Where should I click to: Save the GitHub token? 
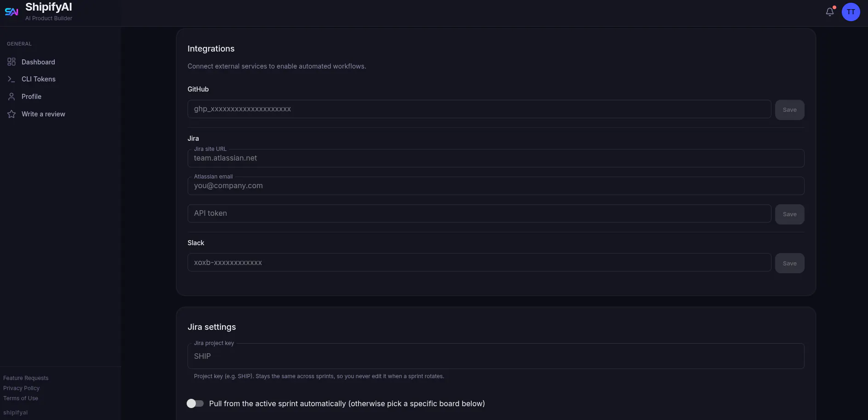[789, 110]
